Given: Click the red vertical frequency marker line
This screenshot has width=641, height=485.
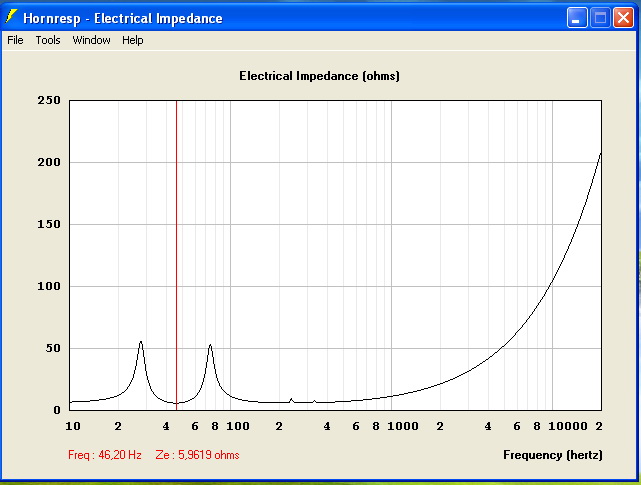Looking at the screenshot, I should tap(177, 255).
